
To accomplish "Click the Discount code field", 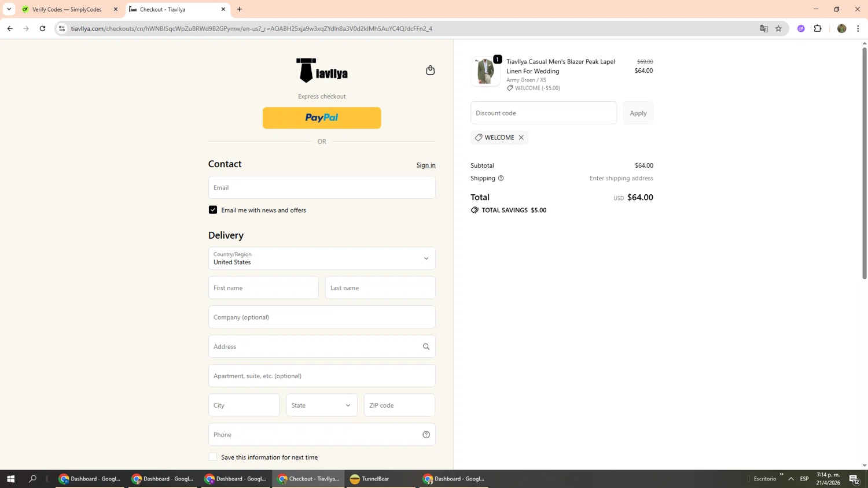I will (543, 113).
